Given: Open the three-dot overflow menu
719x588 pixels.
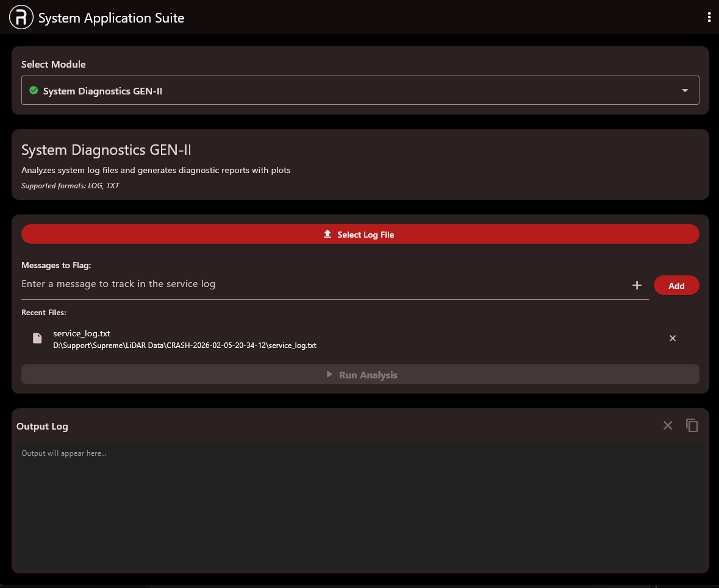Looking at the screenshot, I should 709,18.
